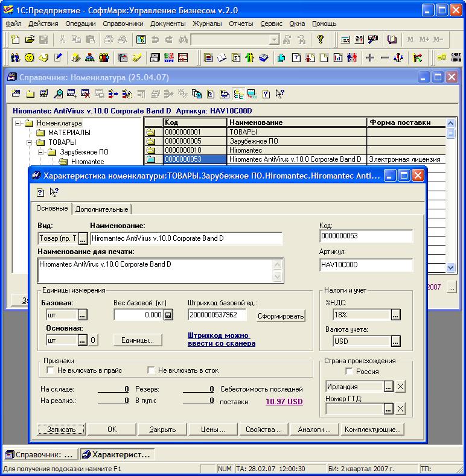
Task: Click the T text document icon
Action: point(296,57)
